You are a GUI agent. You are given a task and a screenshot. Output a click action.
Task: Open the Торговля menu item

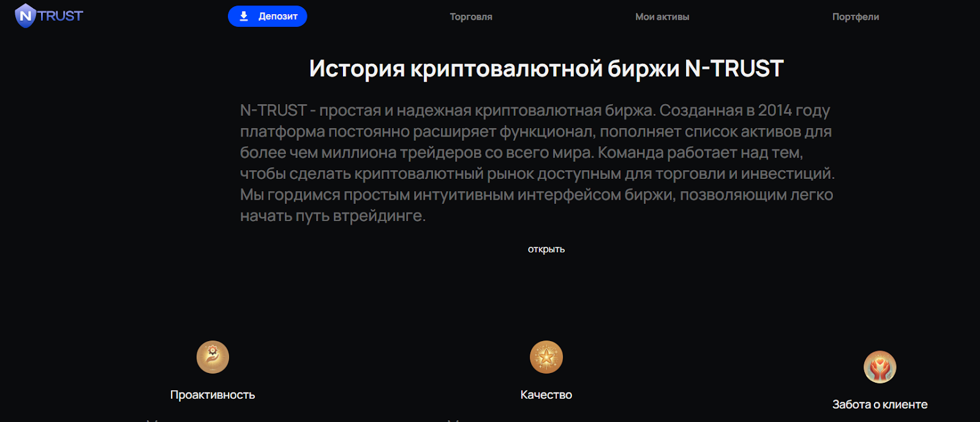pyautogui.click(x=470, y=17)
